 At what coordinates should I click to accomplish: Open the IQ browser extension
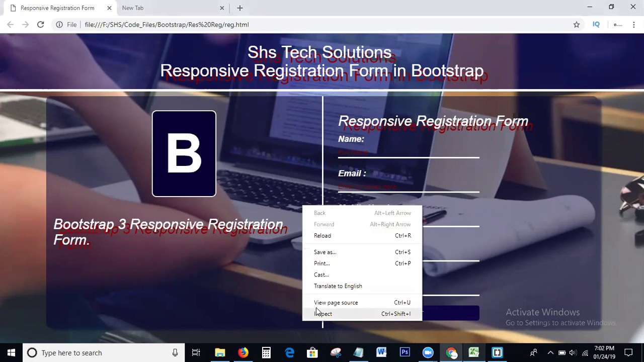tap(596, 24)
